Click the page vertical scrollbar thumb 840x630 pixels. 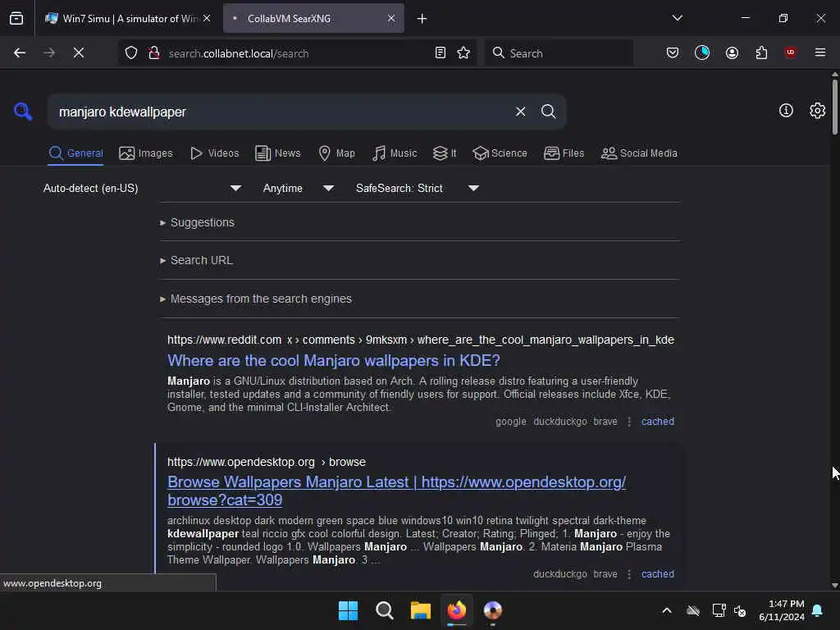[x=834, y=107]
